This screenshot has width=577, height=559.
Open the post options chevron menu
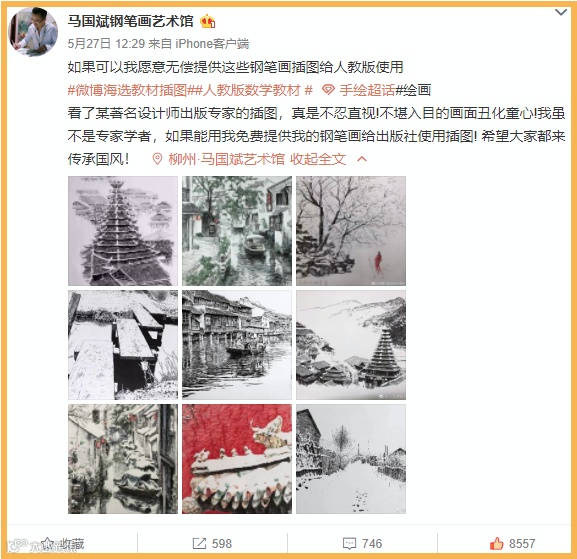coord(561,13)
